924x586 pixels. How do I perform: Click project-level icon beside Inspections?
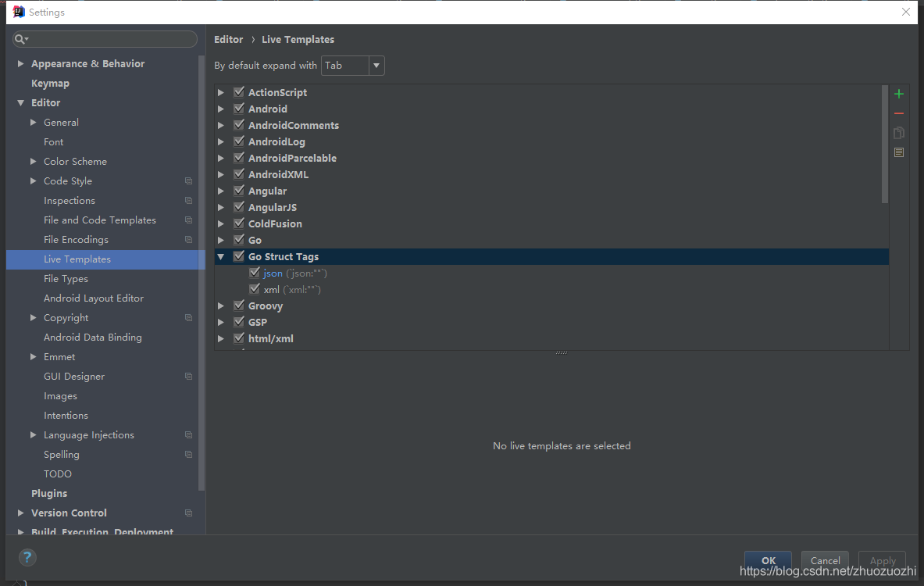[188, 201]
